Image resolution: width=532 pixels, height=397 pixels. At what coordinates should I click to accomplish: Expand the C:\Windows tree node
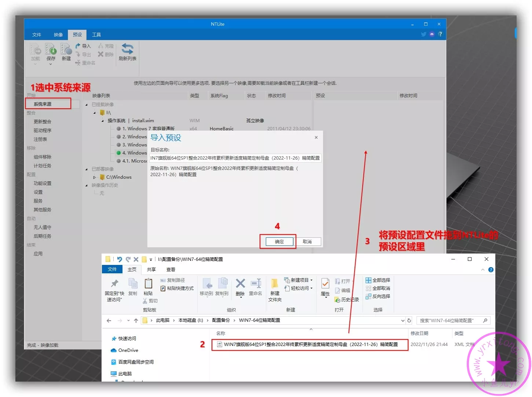coord(95,177)
